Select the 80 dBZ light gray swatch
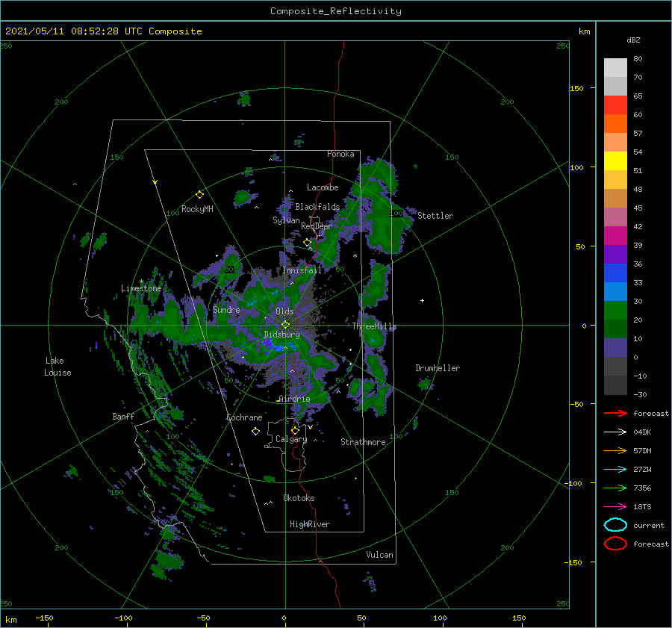The image size is (672, 628). 615,68
